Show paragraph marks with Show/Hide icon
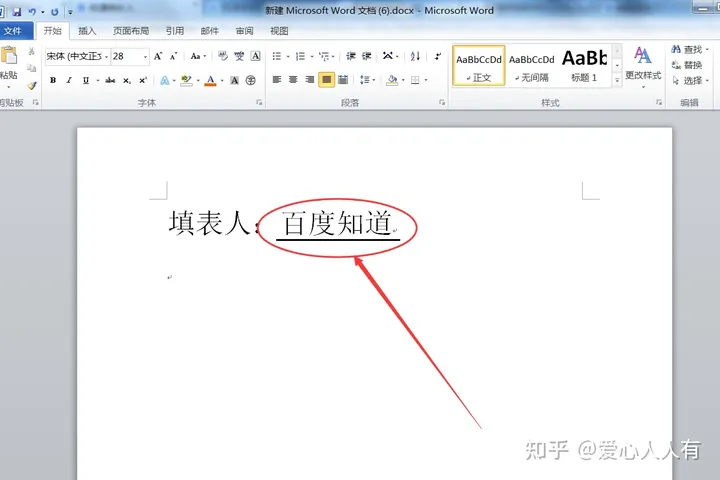This screenshot has width=720, height=480. 438,56
